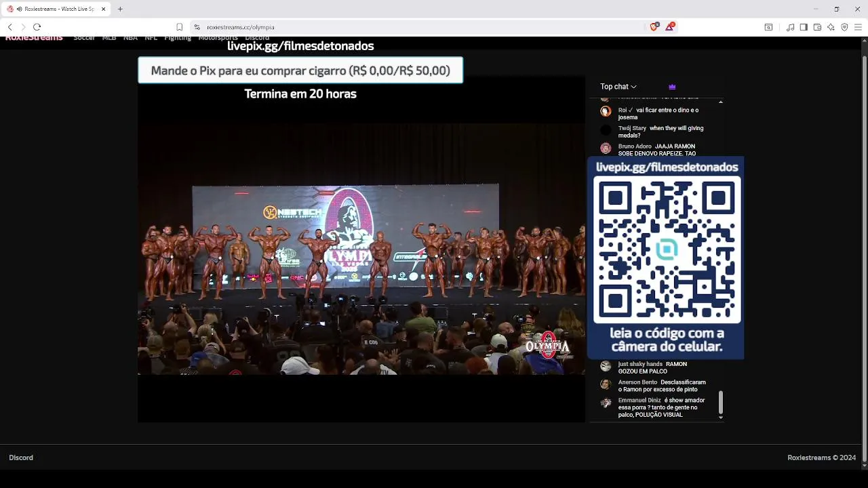Image resolution: width=868 pixels, height=488 pixels.
Task: Click the Twój Stary black avatar
Action: [x=606, y=129]
